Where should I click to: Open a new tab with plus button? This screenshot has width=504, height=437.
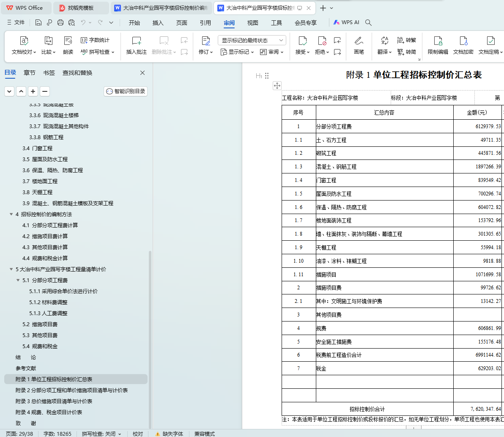click(323, 8)
